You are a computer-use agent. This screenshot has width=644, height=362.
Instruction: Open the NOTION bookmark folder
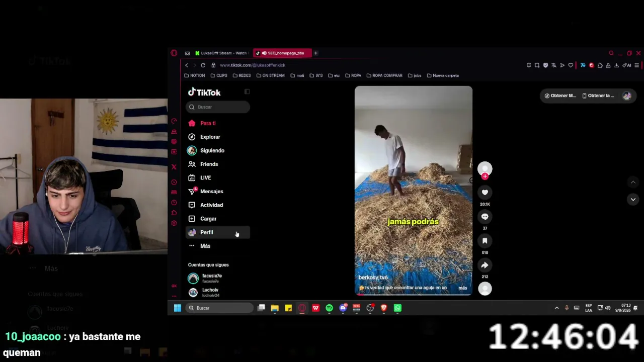[195, 75]
